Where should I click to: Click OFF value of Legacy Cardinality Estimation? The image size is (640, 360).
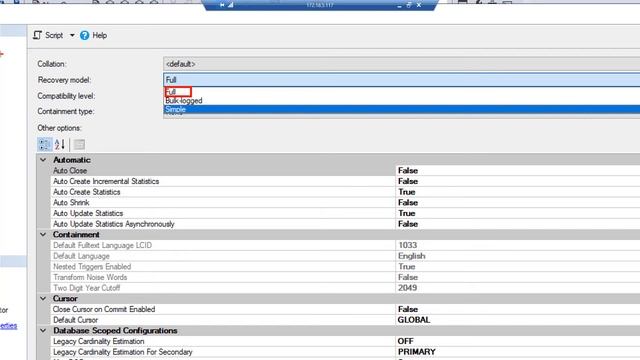point(405,341)
